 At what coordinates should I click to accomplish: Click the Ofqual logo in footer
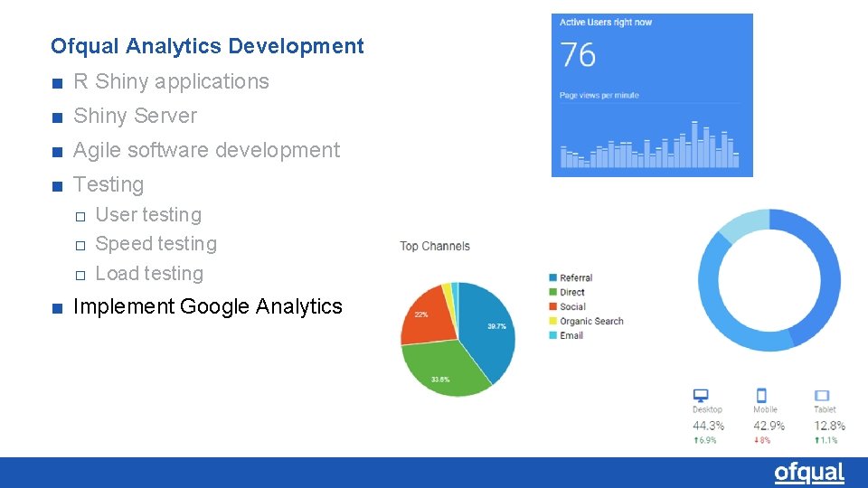point(808,473)
